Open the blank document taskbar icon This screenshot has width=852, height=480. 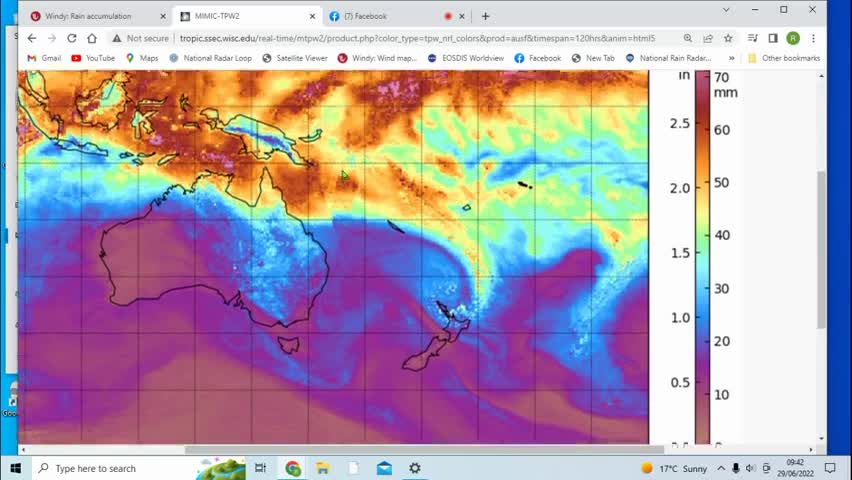(353, 468)
